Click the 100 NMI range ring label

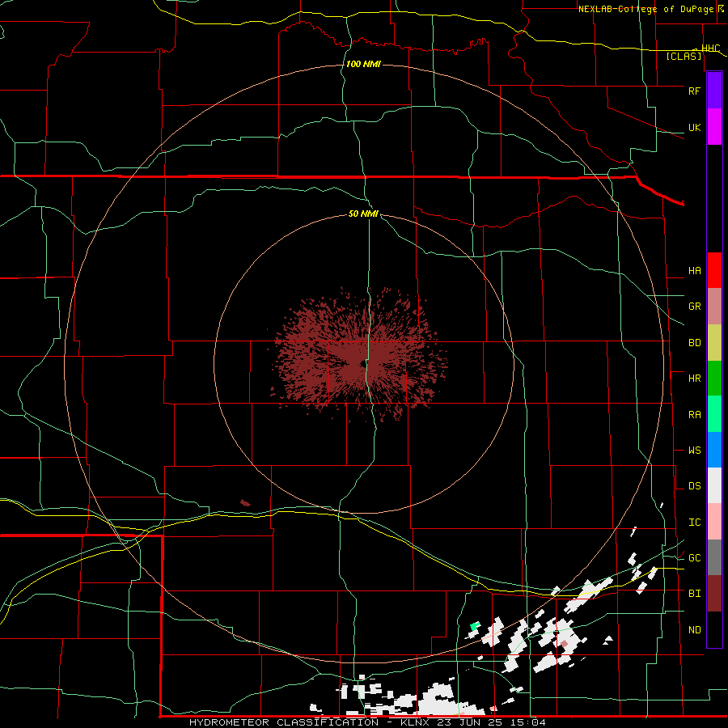tap(363, 64)
